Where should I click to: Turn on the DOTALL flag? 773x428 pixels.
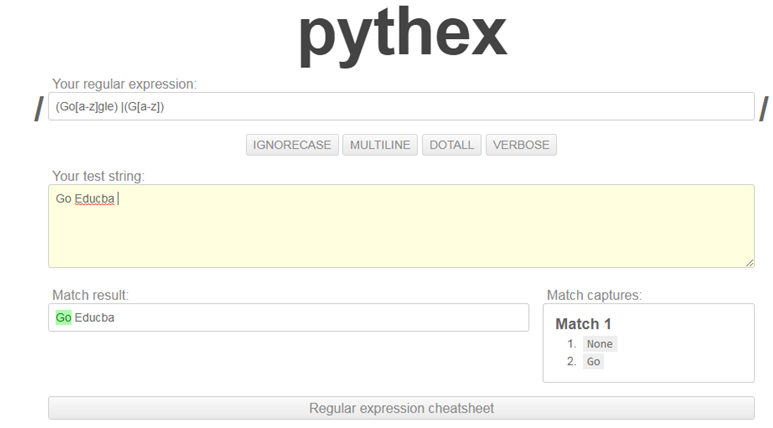[451, 145]
